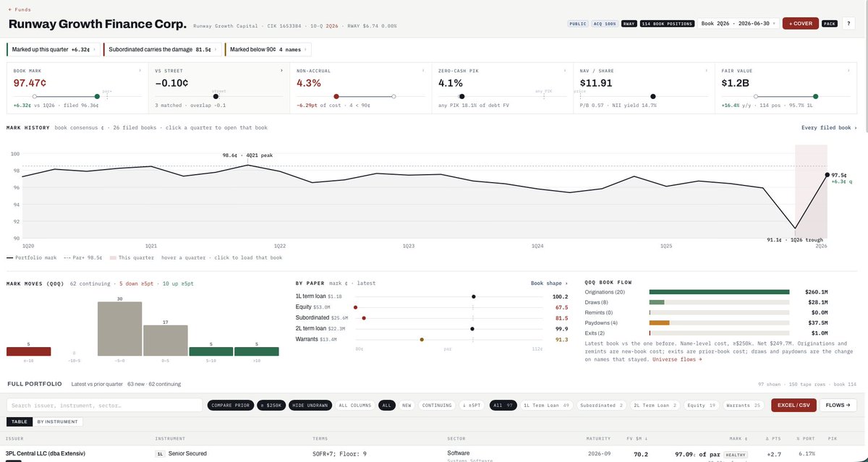Screen dimensions: 868x462
Task: Toggle the ALL COLUMNS option
Action: [354, 406]
